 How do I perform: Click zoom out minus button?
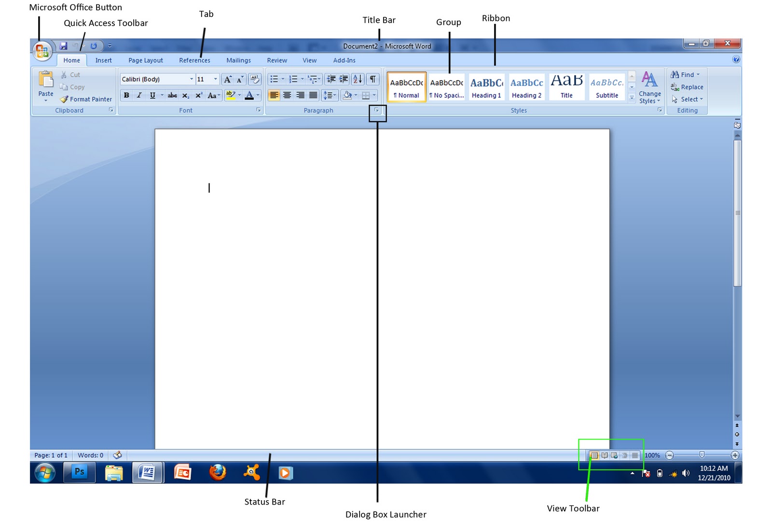coord(669,455)
